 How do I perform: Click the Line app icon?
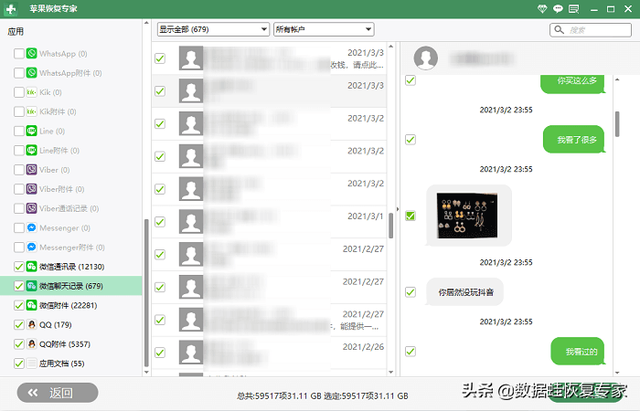(31, 131)
